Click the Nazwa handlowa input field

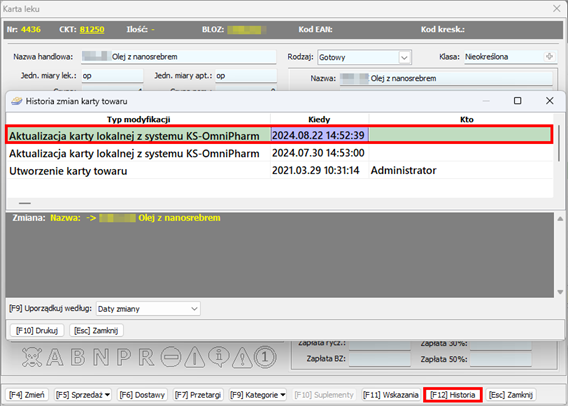point(179,56)
